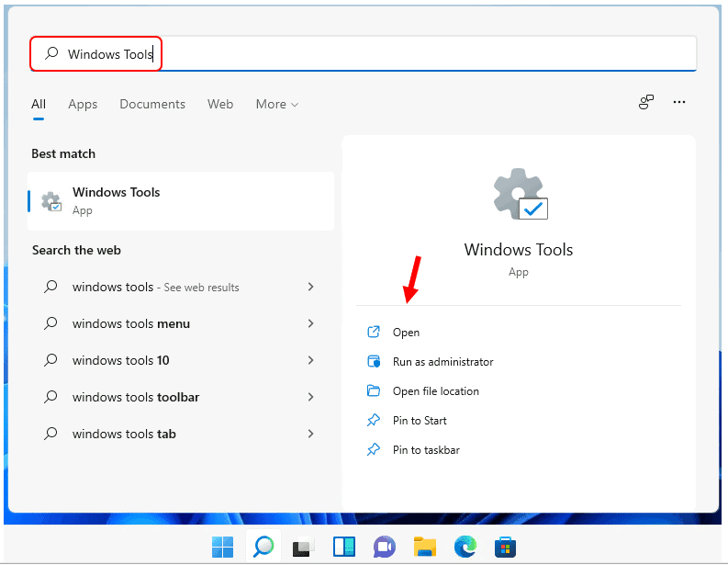This screenshot has height=565, width=728.
Task: Switch to the Apps filter tab
Action: click(83, 104)
